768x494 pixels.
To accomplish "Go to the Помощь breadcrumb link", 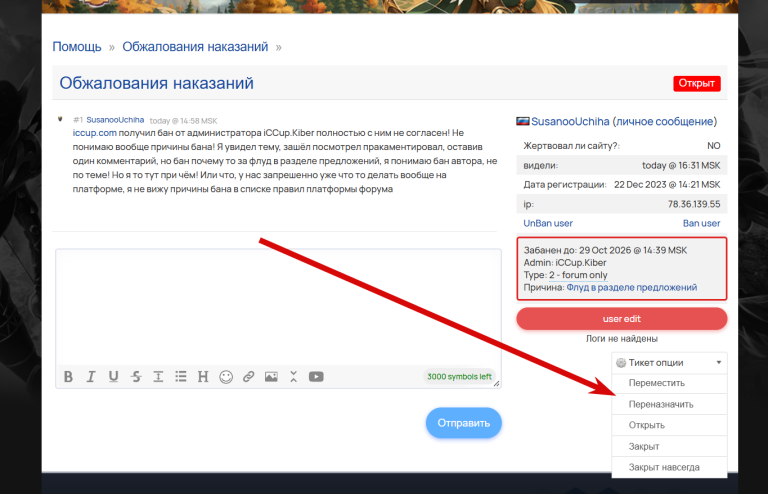I will [77, 47].
